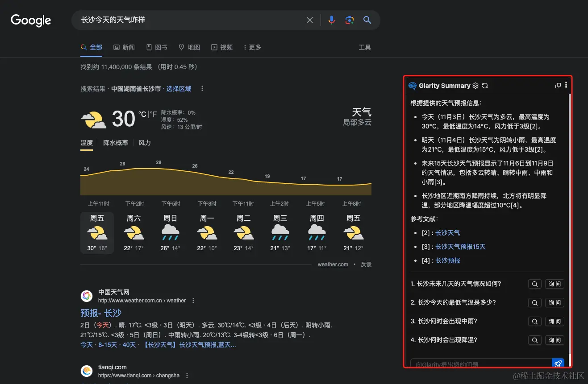Open reference [2] 长沙天气 link
The image size is (588, 384).
[x=447, y=233]
